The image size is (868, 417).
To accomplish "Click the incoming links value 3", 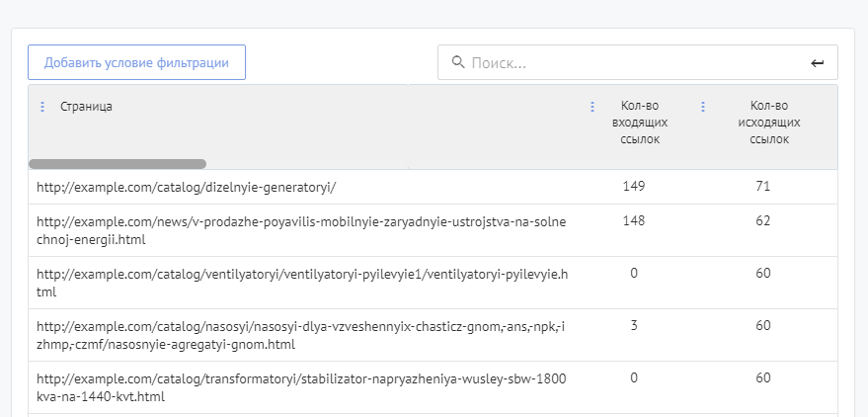I will coord(634,325).
